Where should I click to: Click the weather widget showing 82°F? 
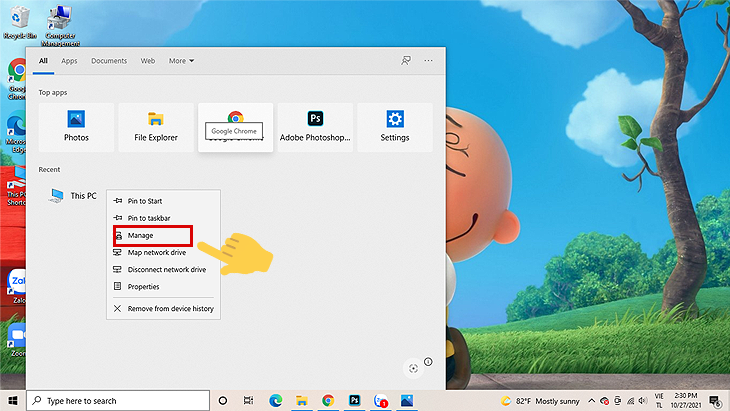click(540, 401)
